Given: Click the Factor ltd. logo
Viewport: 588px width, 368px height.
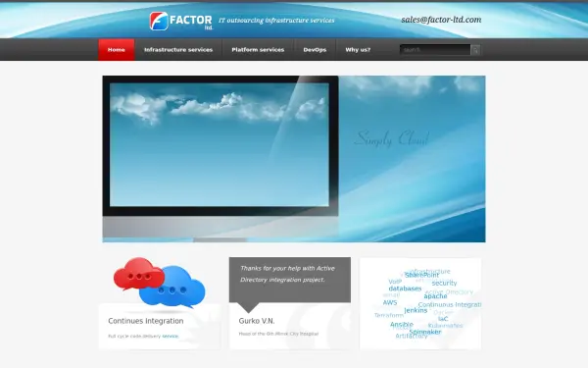Looking at the screenshot, I should point(181,21).
